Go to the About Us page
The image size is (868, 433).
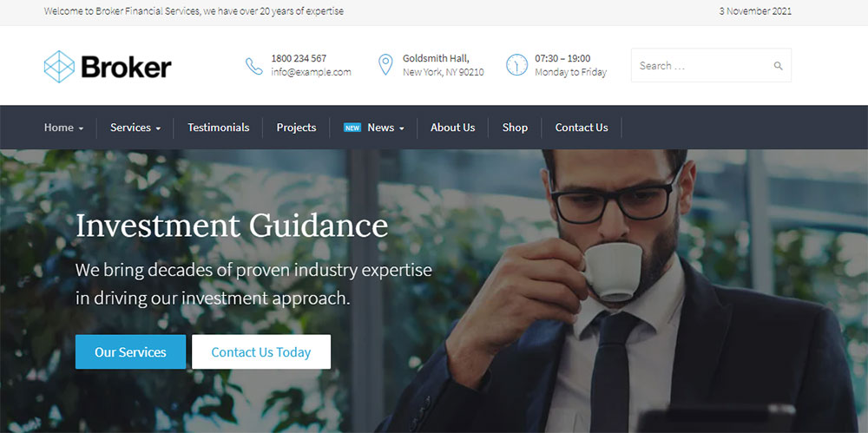tap(453, 128)
